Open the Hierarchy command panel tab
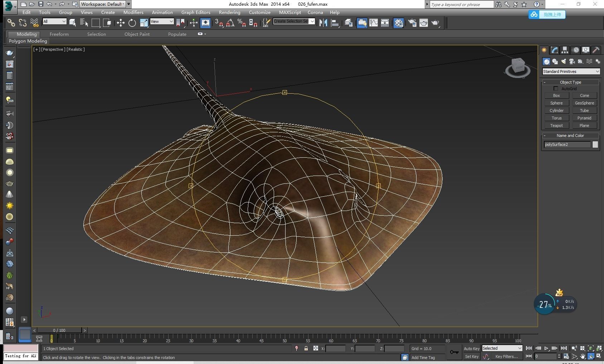Image resolution: width=604 pixels, height=364 pixels. coord(565,50)
